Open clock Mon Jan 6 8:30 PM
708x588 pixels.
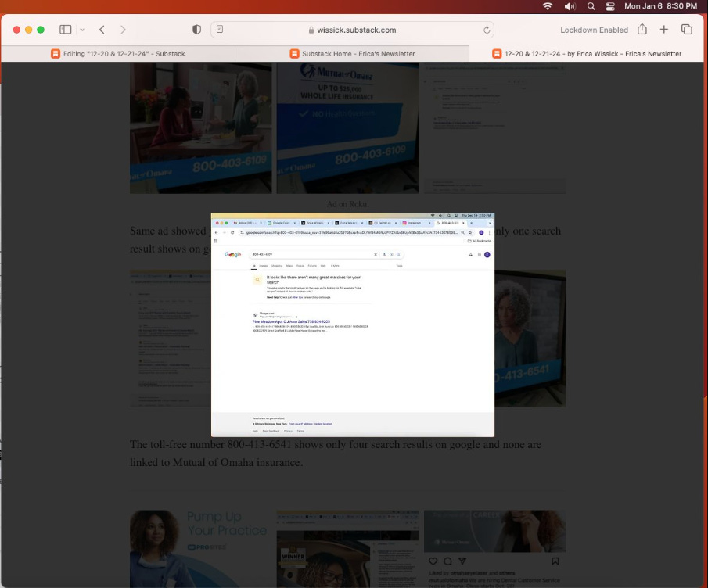660,6
